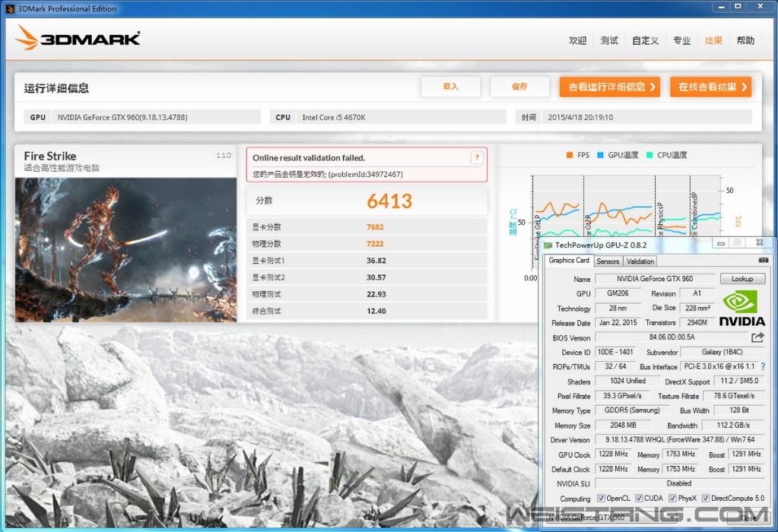Click the GPU-Z title bar chip icon
The height and width of the screenshot is (532, 778).
pyautogui.click(x=548, y=245)
